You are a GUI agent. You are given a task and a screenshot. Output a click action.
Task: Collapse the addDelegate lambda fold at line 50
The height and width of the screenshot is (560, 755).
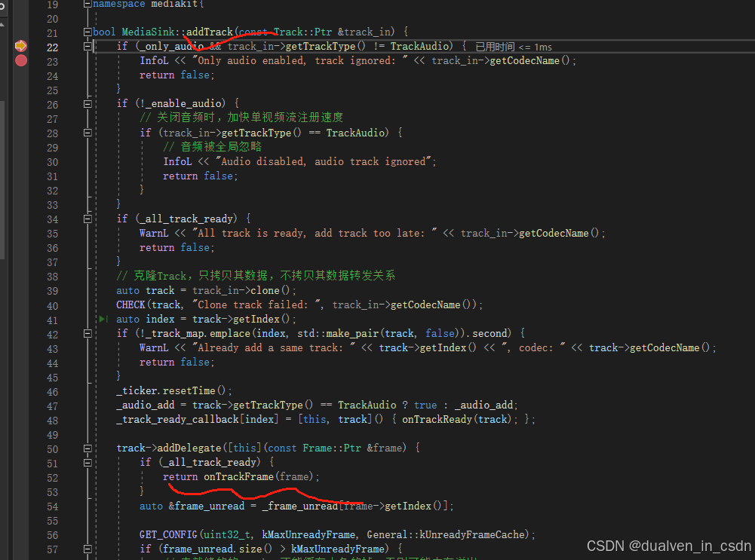87,447
